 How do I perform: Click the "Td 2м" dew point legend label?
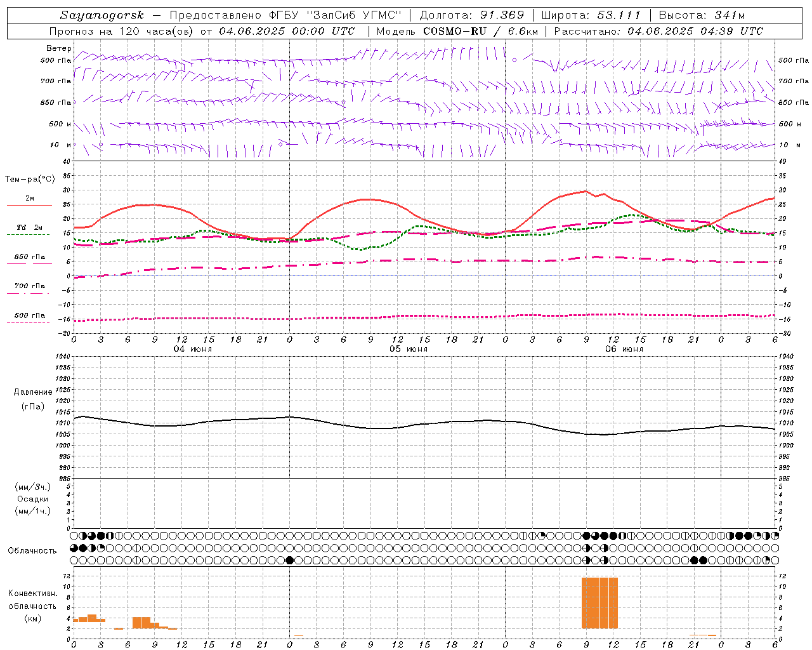click(30, 227)
